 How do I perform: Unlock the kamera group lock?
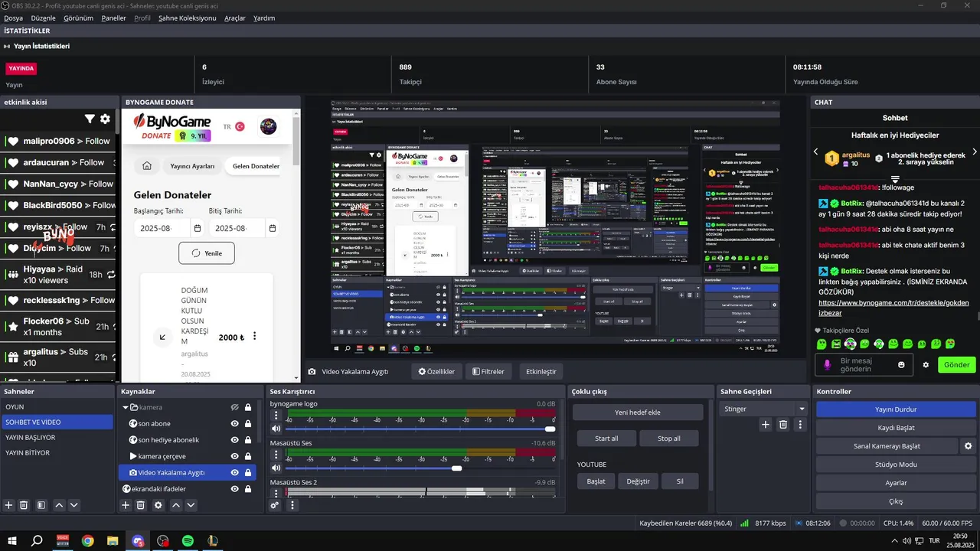(248, 407)
